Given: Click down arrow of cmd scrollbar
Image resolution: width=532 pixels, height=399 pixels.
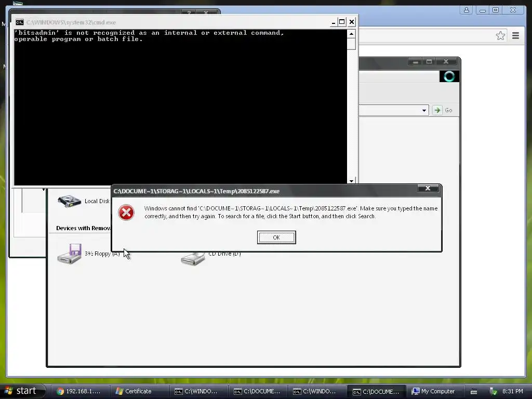Looking at the screenshot, I should click(351, 181).
